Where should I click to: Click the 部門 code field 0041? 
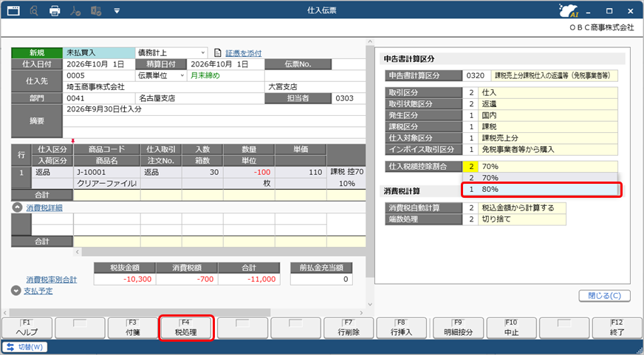point(98,98)
